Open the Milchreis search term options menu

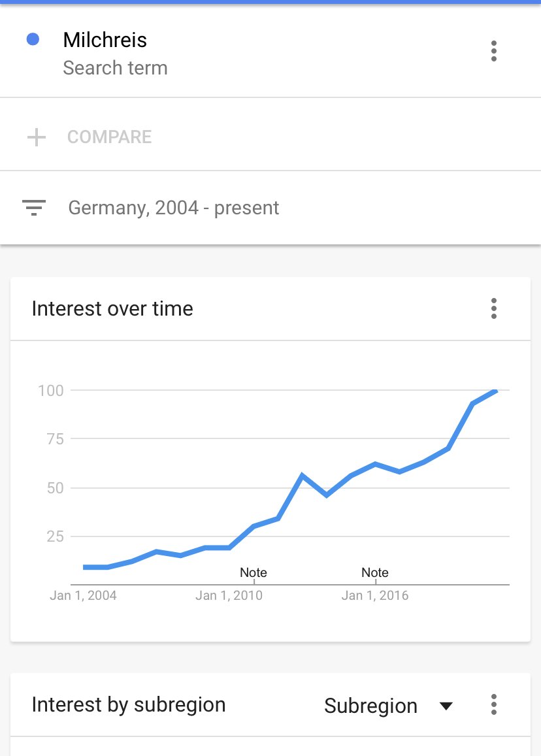pos(493,51)
